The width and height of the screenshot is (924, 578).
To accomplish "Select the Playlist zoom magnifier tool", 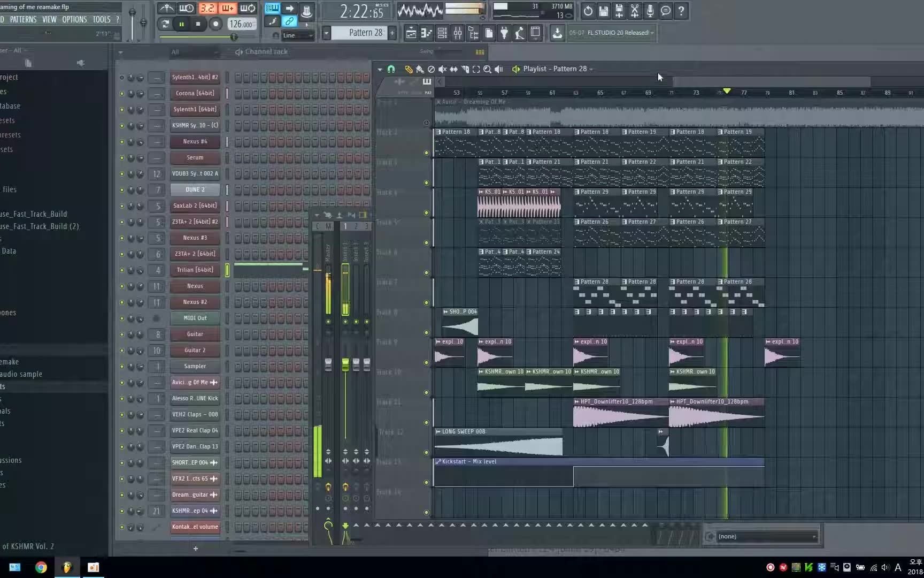I will click(487, 69).
